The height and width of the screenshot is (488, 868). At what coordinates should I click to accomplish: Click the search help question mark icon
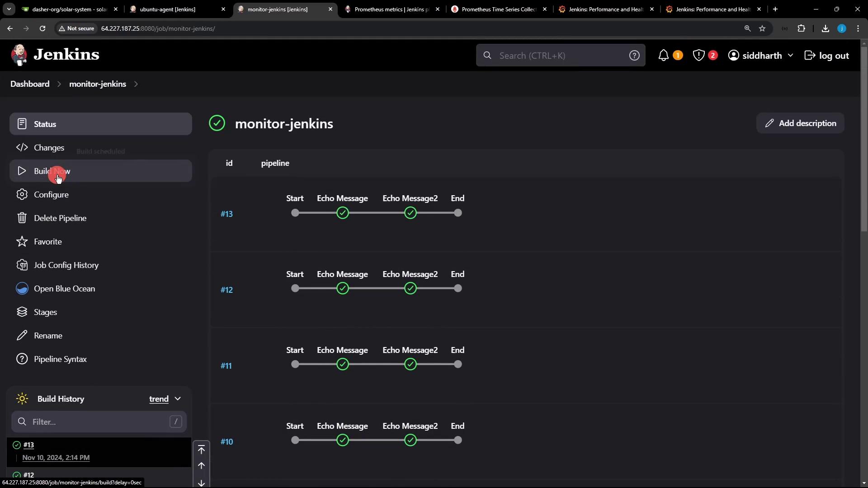point(634,56)
